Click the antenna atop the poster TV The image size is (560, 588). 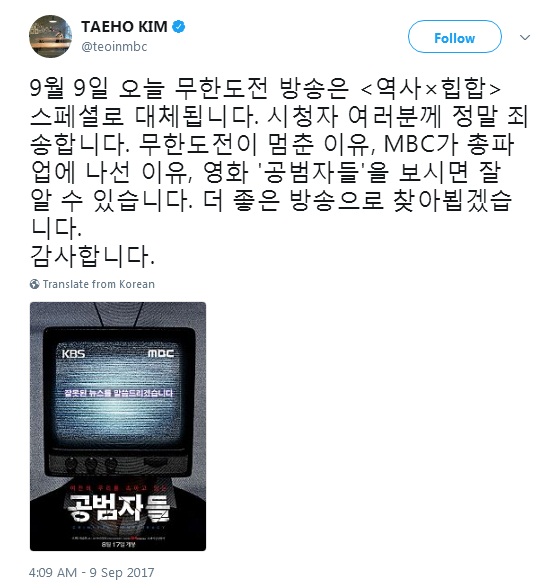118,314
